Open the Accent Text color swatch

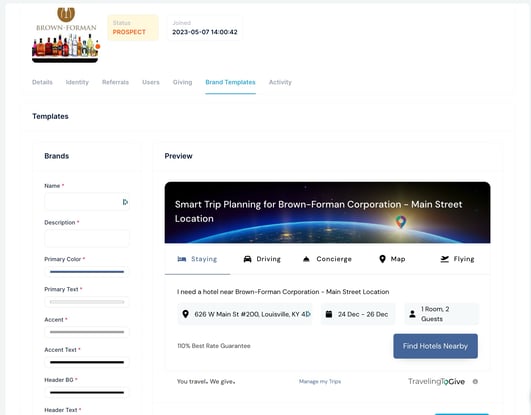(x=87, y=362)
